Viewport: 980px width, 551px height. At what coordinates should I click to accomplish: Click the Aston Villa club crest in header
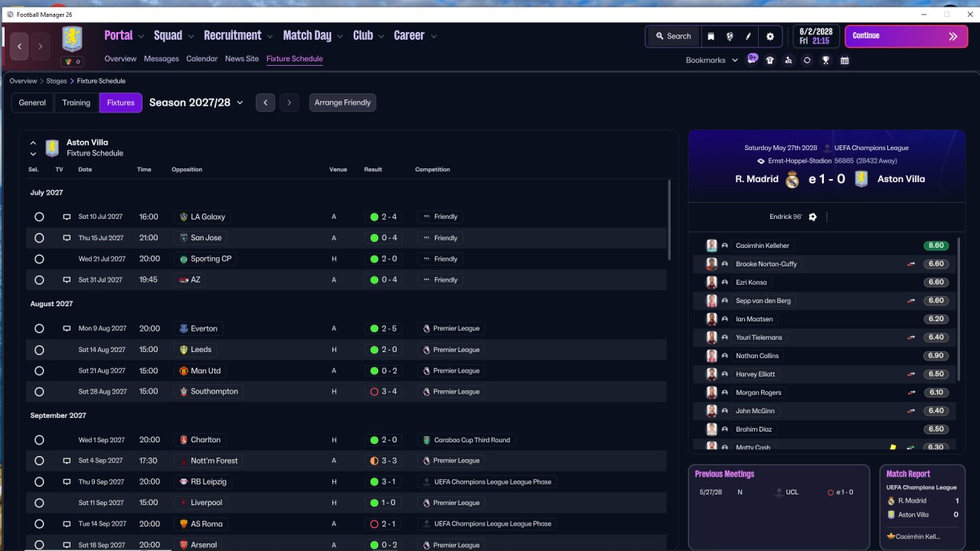click(x=72, y=39)
